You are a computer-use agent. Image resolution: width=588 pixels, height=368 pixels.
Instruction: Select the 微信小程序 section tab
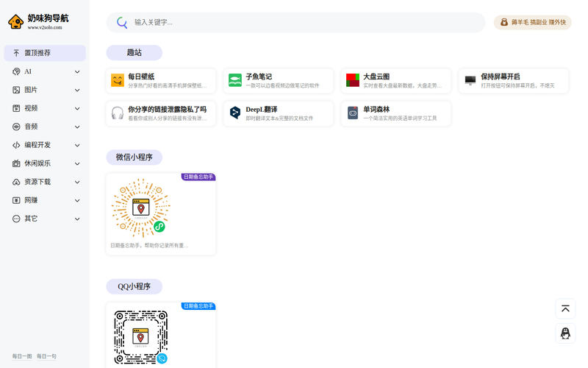pos(135,158)
